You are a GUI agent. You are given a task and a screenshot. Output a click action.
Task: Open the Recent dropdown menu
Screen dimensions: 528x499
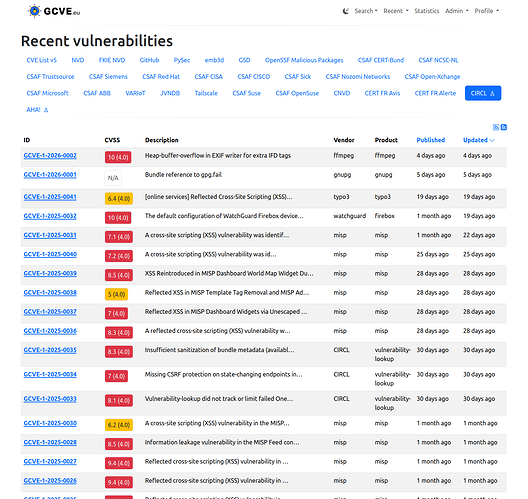tap(396, 11)
